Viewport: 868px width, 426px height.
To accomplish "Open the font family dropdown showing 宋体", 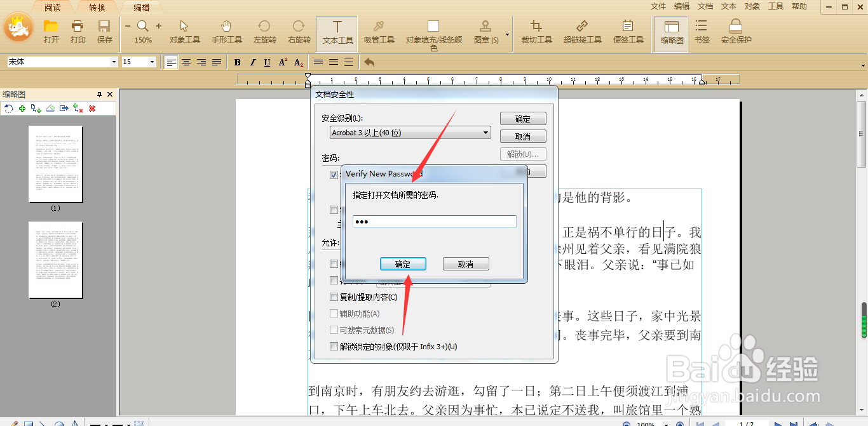I will [114, 62].
